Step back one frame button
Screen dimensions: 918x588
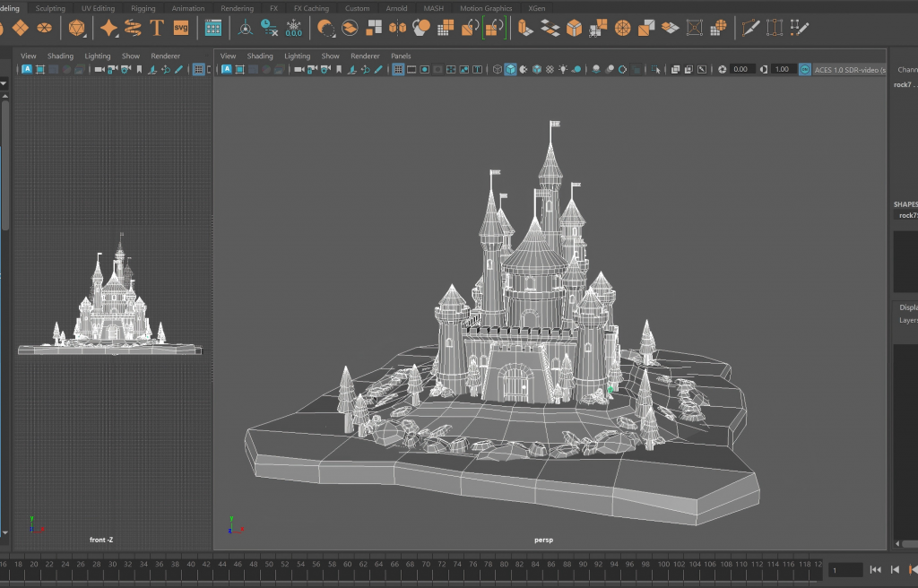895,570
